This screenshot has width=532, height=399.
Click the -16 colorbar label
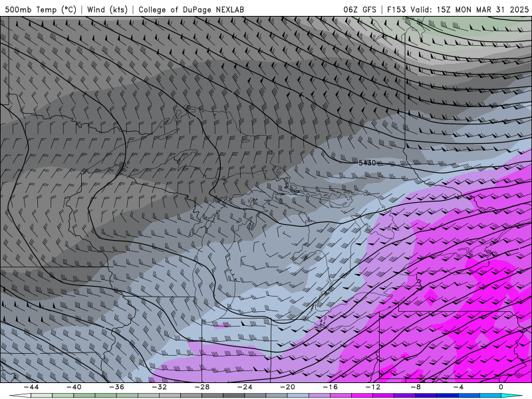(x=330, y=387)
